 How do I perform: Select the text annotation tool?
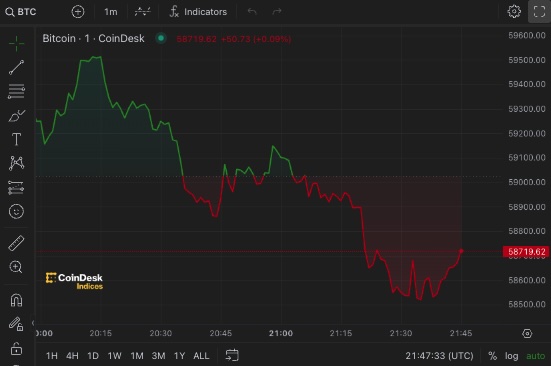17,139
